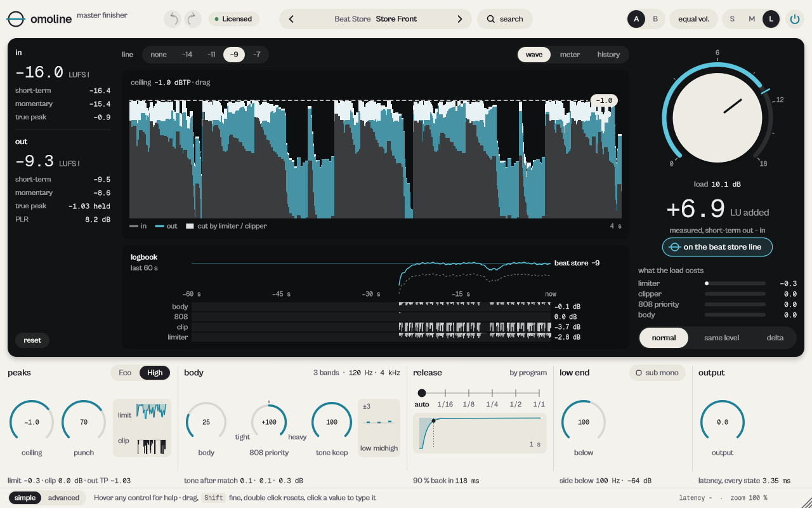Viewport: 812px width, 508px height.
Task: Click the resize grip in bottom corner
Action: (x=806, y=502)
